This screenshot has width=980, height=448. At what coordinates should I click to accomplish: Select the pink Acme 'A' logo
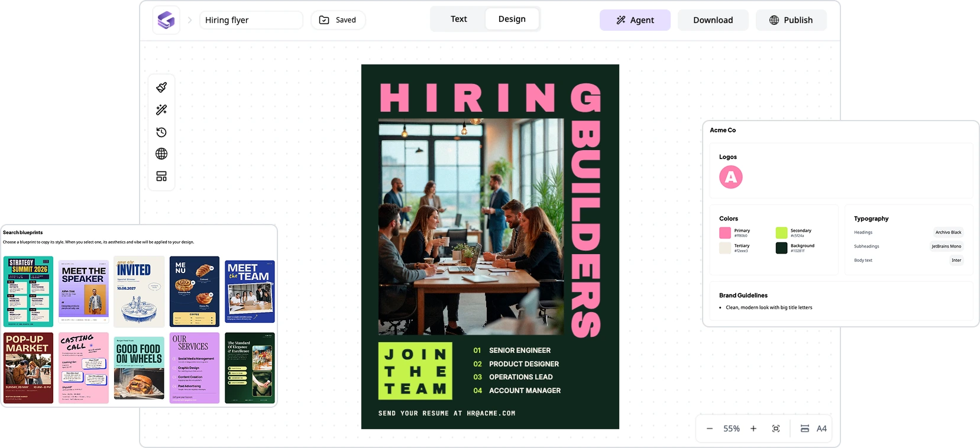(731, 177)
